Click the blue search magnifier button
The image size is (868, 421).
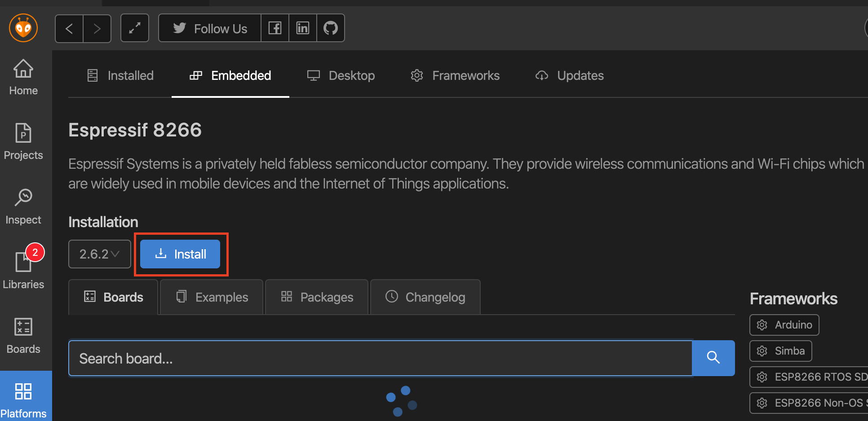(x=713, y=358)
